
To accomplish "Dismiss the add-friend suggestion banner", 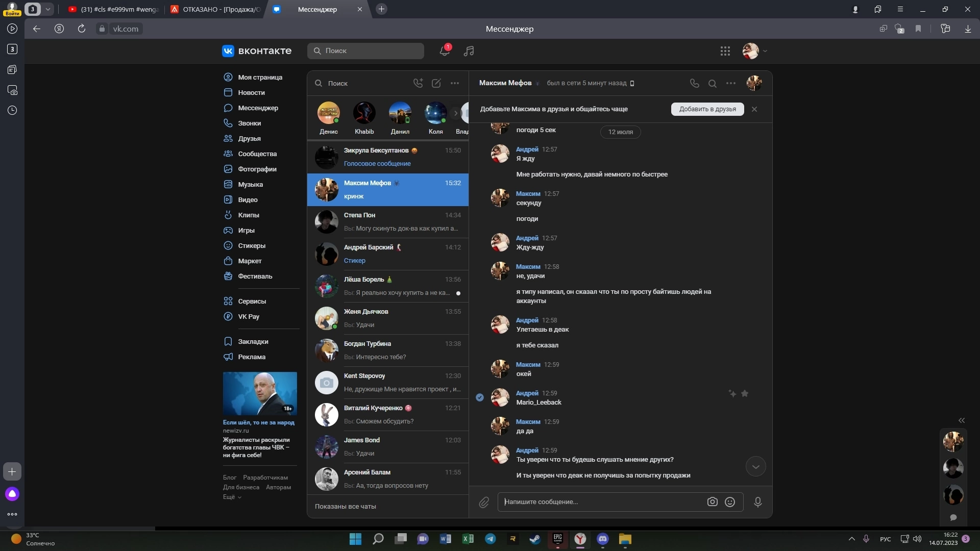I will click(x=754, y=109).
